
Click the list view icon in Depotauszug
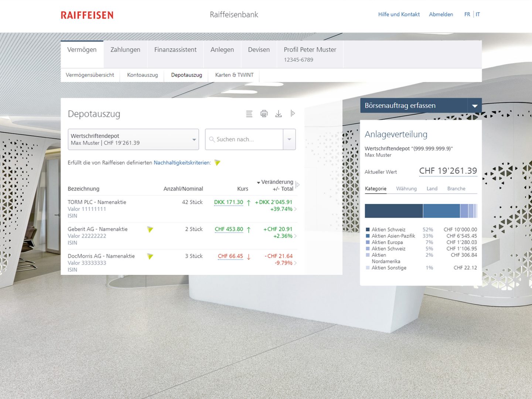[249, 114]
